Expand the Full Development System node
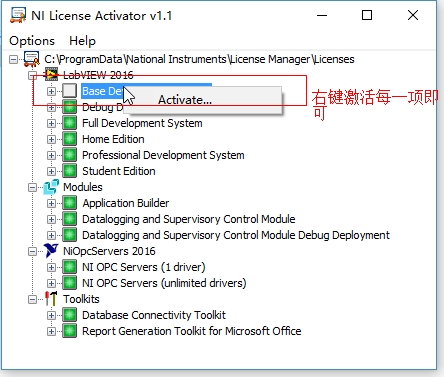Image resolution: width=444 pixels, height=377 pixels. (x=51, y=123)
